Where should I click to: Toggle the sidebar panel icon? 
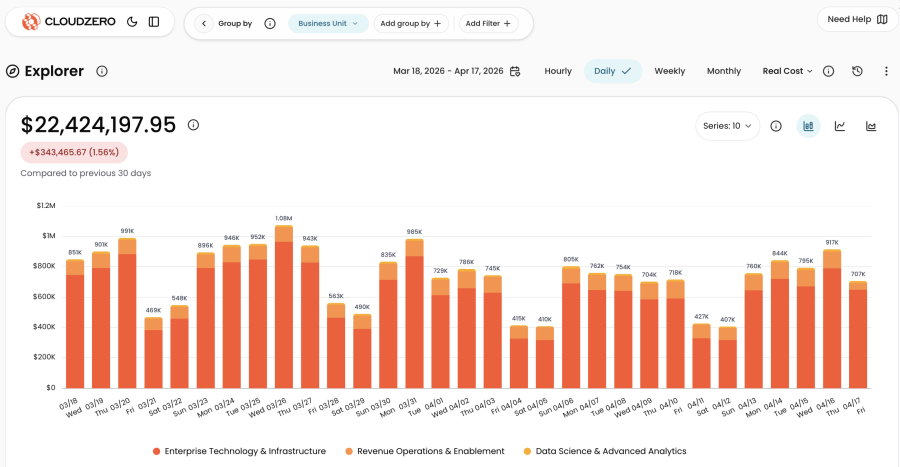pyautogui.click(x=154, y=22)
